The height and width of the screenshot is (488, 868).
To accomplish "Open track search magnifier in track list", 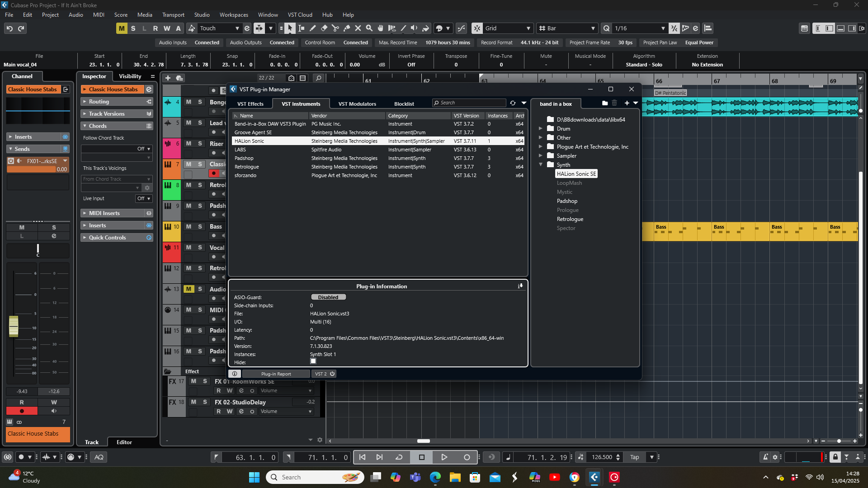I will 318,78.
